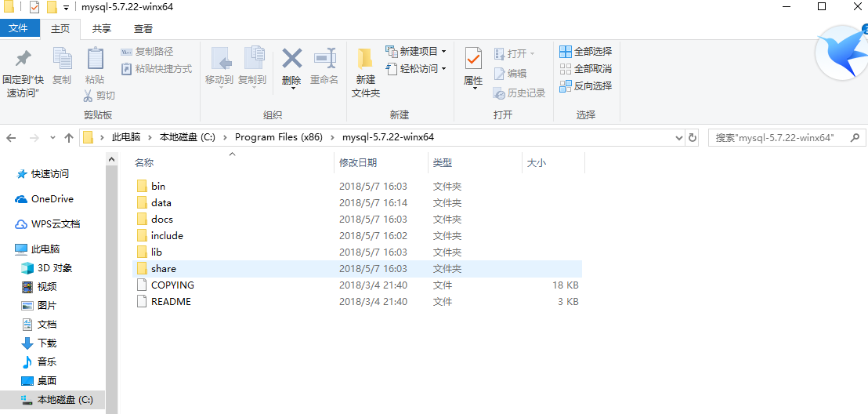868x414 pixels.
Task: Switch to the Share (共享) tab
Action: click(101, 29)
